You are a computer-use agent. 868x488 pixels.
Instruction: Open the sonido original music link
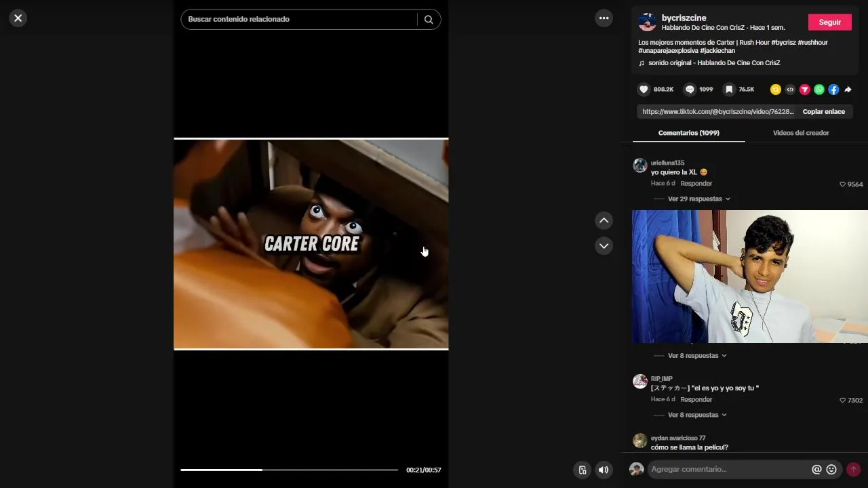coord(714,63)
